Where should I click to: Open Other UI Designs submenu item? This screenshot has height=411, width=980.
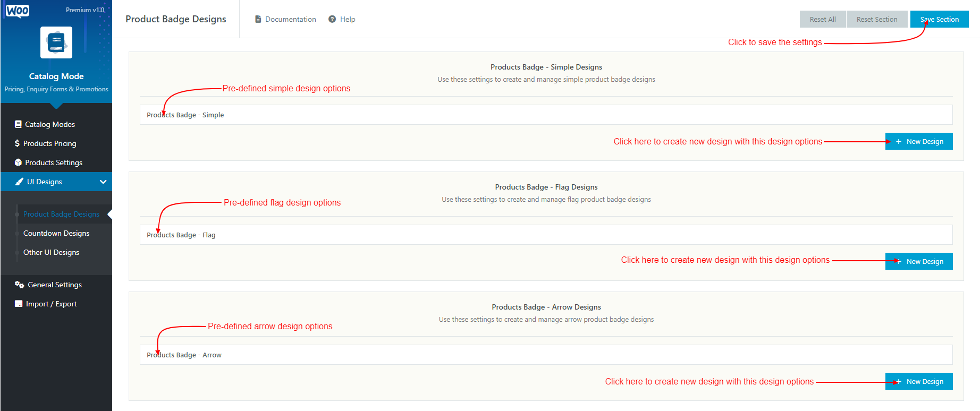coord(51,252)
